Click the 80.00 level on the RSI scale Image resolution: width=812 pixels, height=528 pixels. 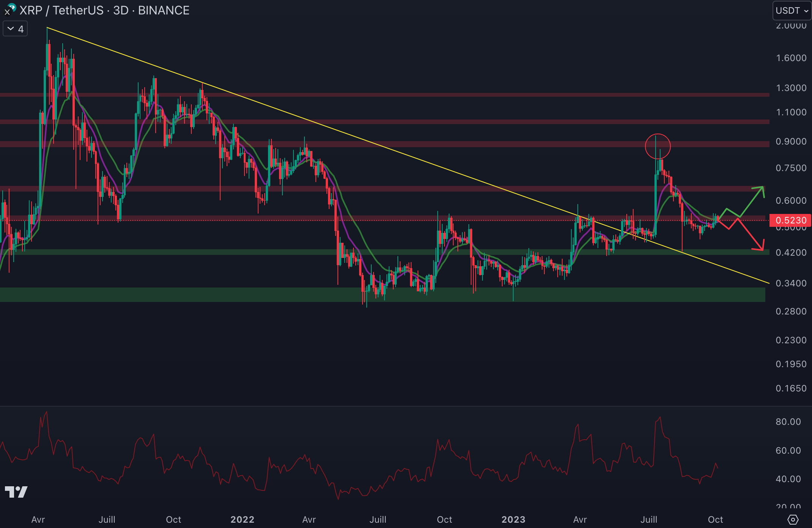click(x=788, y=422)
